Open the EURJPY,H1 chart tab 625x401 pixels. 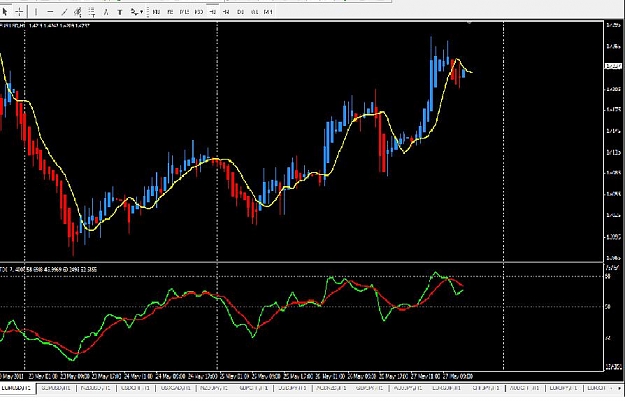[x=563, y=387]
